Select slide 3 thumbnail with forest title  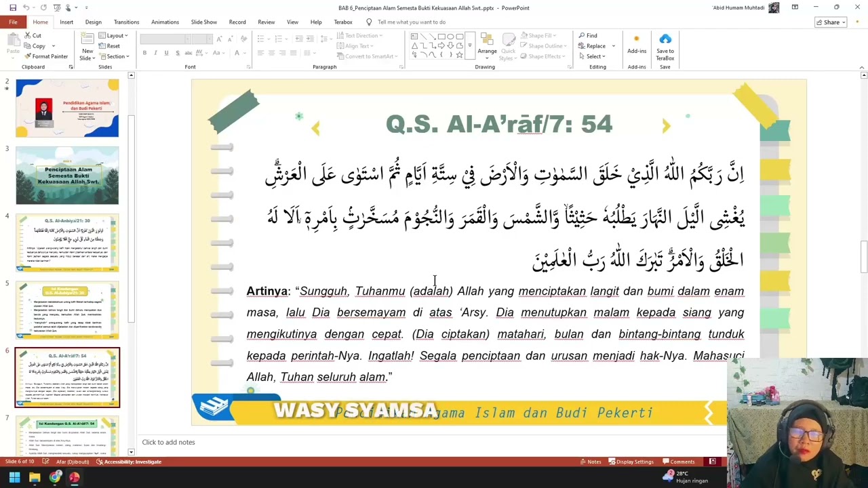click(x=67, y=176)
